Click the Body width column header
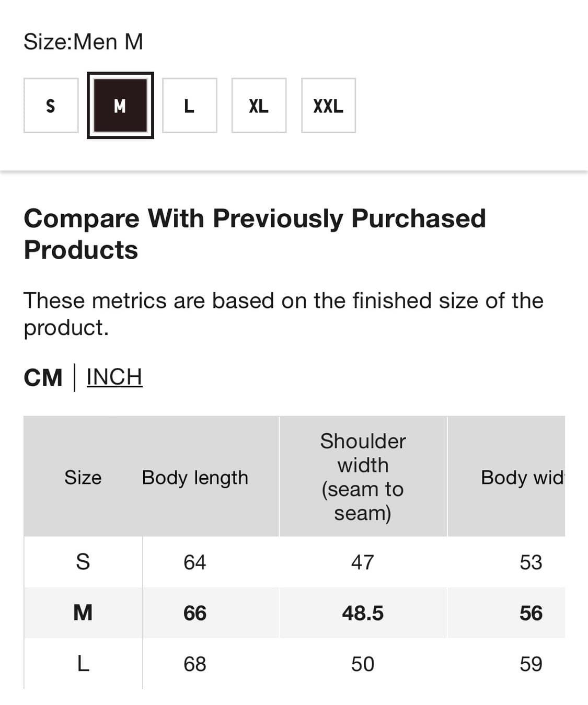 (x=522, y=477)
